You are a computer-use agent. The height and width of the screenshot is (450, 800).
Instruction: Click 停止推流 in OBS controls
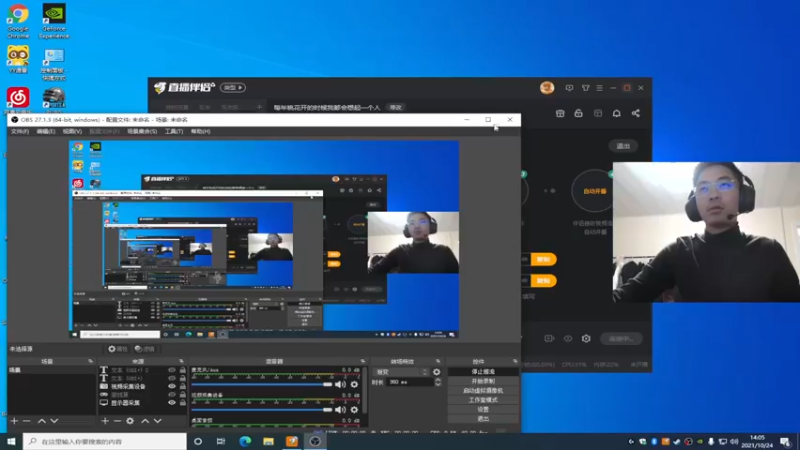click(483, 371)
